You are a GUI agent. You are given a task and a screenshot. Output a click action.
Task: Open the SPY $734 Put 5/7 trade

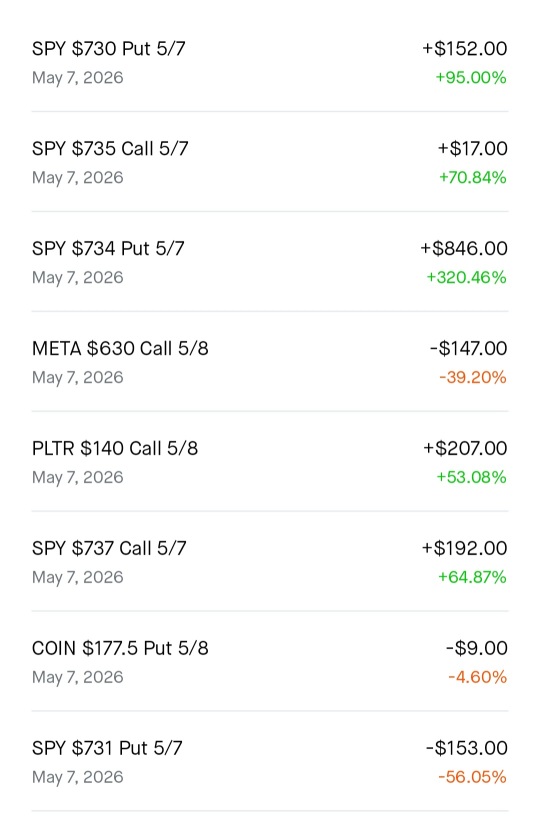click(269, 262)
